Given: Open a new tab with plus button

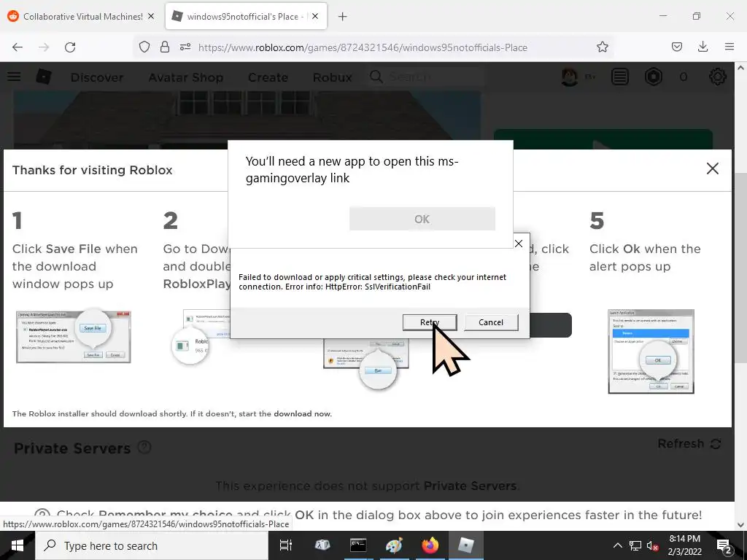Looking at the screenshot, I should coord(343,17).
